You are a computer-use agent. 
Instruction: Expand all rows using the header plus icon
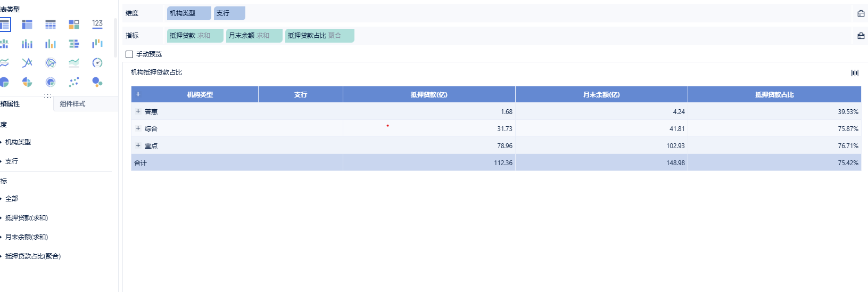[138, 94]
